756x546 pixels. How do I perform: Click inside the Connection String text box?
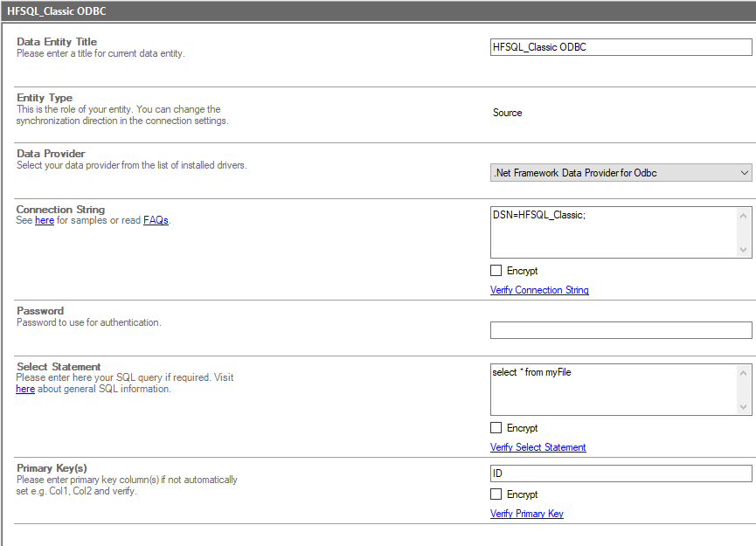[x=612, y=232]
